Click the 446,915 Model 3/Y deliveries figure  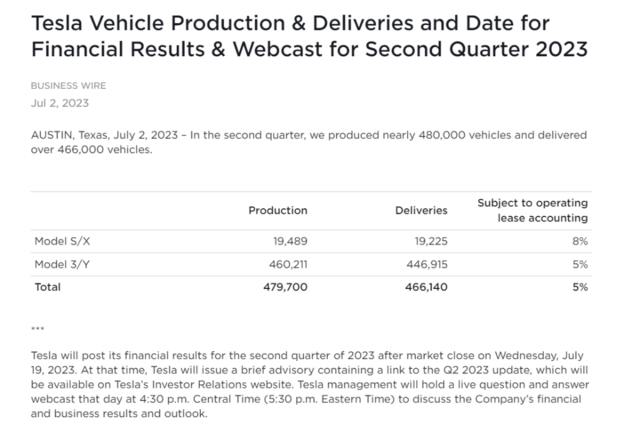[425, 264]
